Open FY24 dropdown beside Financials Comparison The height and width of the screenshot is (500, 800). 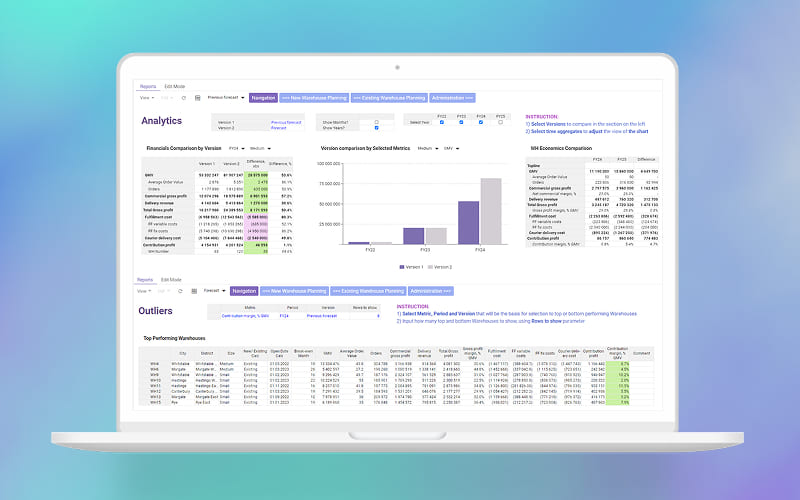pyautogui.click(x=238, y=148)
